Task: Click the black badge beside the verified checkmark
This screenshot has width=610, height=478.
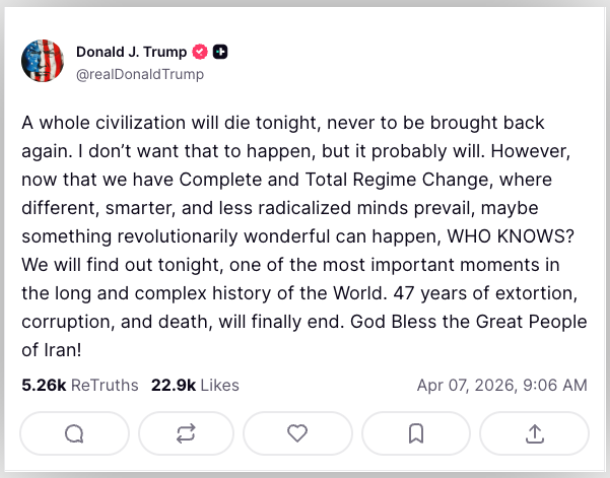Action: 220,52
